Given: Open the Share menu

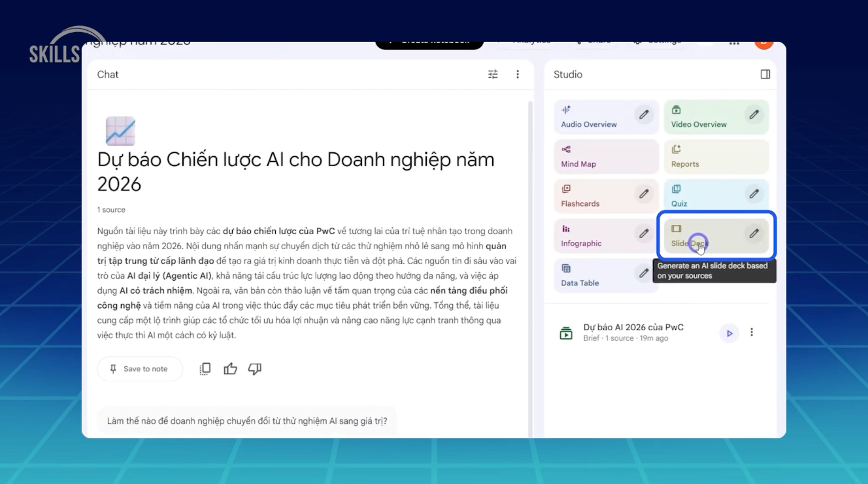Looking at the screenshot, I should coord(592,40).
